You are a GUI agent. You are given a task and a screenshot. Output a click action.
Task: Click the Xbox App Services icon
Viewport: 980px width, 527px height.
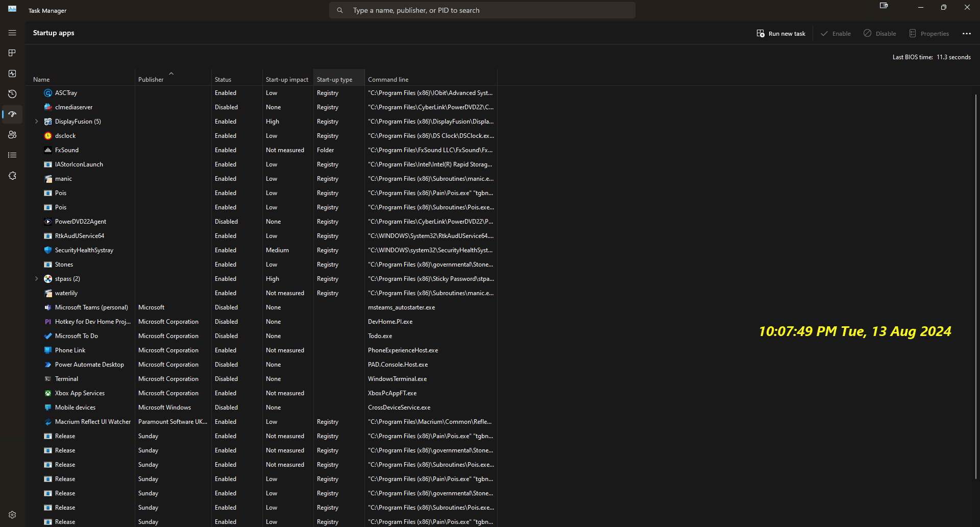[x=48, y=393]
